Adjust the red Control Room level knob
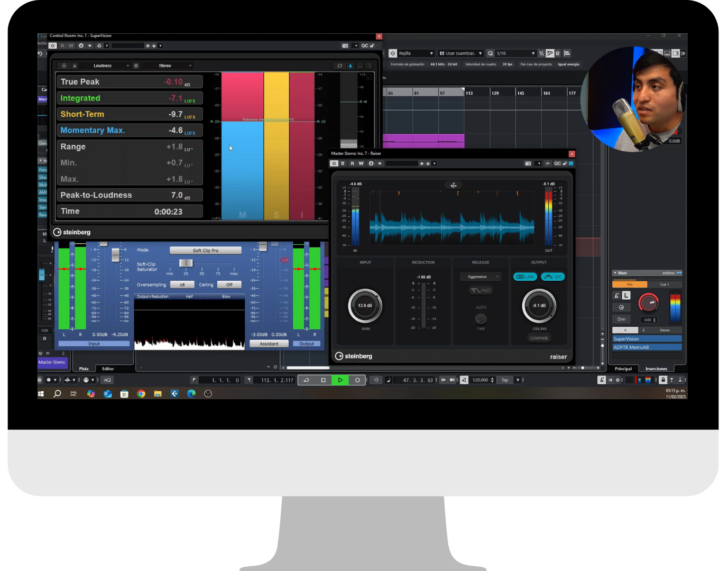This screenshot has height=571, width=728. coord(648,302)
